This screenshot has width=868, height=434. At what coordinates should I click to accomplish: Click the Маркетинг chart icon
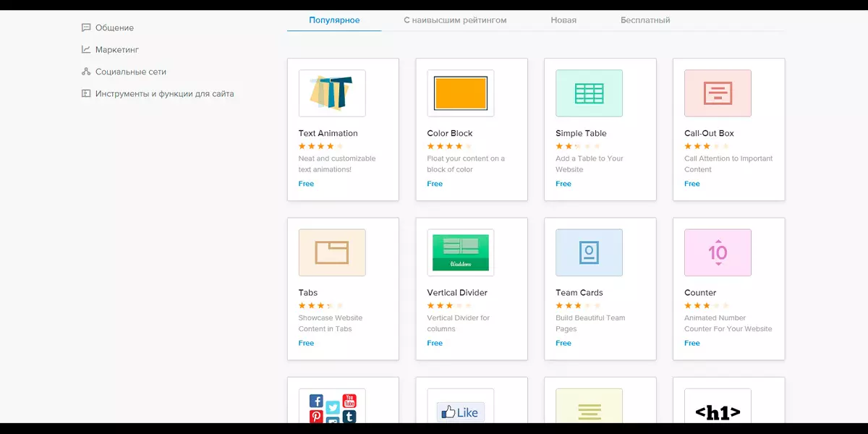(86, 50)
